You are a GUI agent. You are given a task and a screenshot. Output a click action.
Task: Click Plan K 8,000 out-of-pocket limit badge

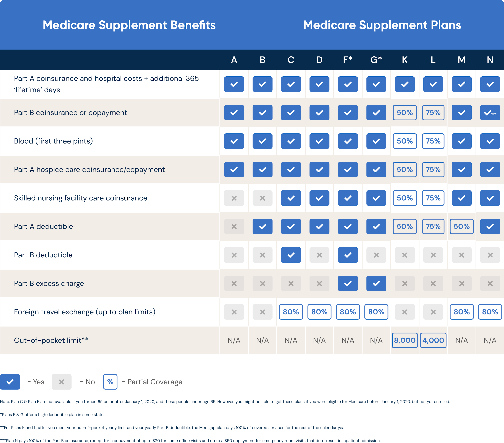click(x=405, y=340)
